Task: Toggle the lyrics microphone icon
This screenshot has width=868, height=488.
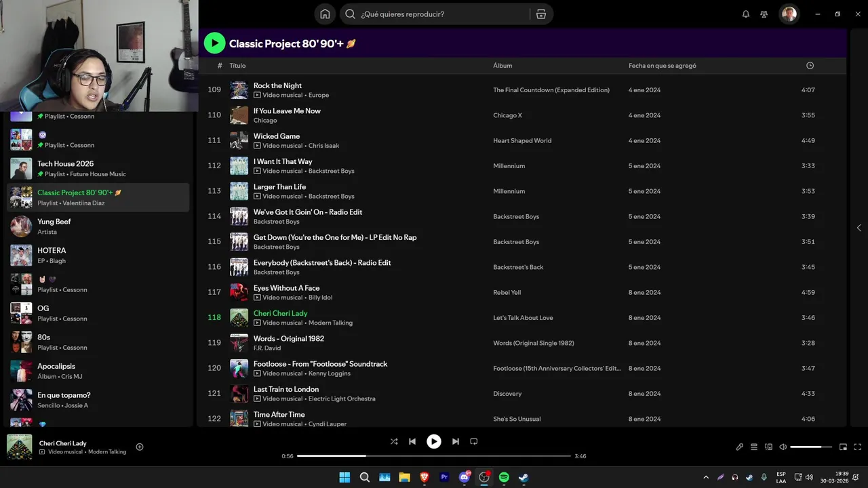Action: tap(740, 447)
